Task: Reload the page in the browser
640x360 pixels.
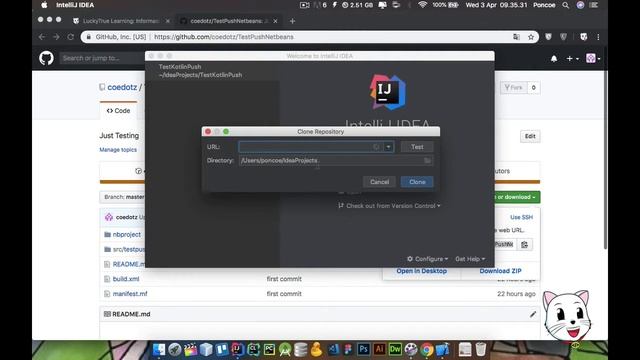Action: coord(71,37)
